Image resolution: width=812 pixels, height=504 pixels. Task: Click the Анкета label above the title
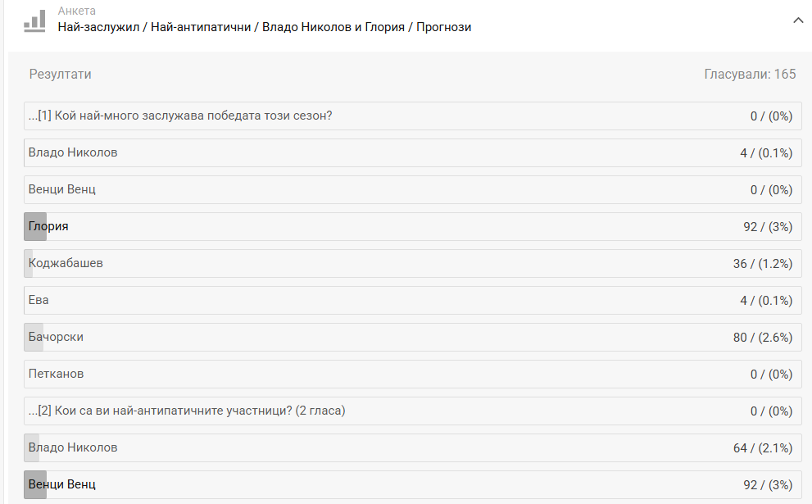pos(76,11)
